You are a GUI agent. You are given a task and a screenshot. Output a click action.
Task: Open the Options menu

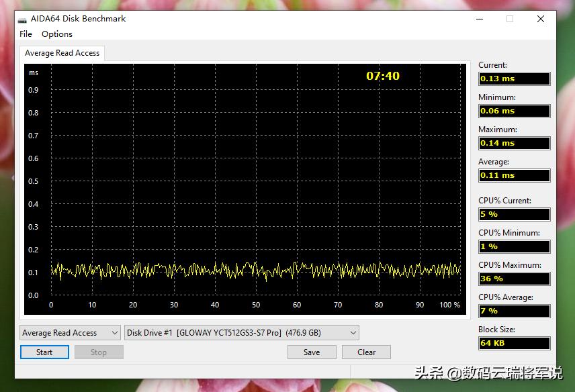click(57, 34)
